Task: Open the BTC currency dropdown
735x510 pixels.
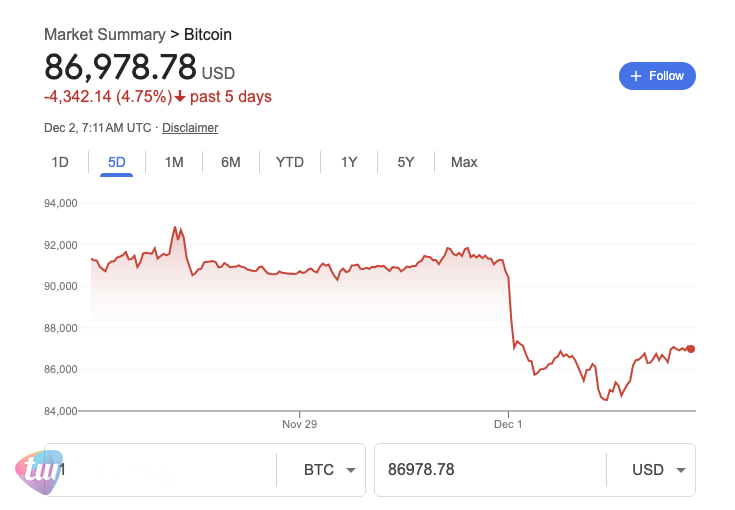Action: pyautogui.click(x=330, y=470)
